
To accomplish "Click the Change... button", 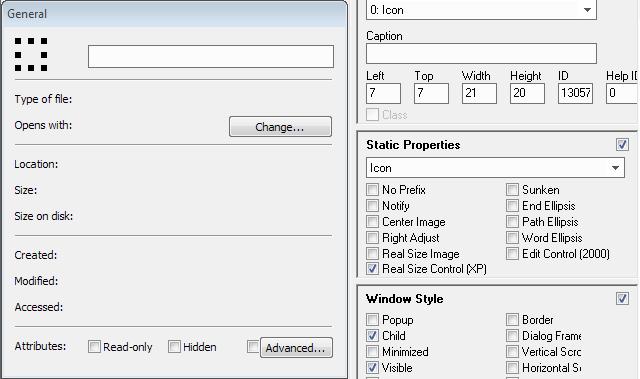I will [x=280, y=126].
